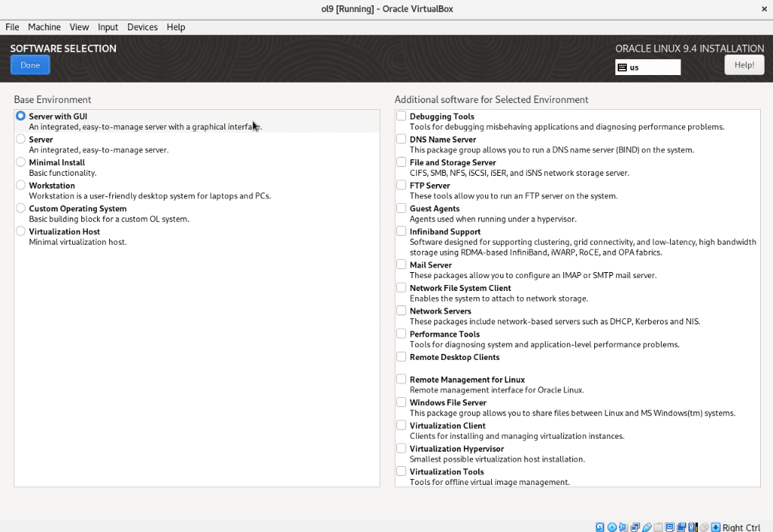Check the DNS Name Server option

tap(402, 139)
